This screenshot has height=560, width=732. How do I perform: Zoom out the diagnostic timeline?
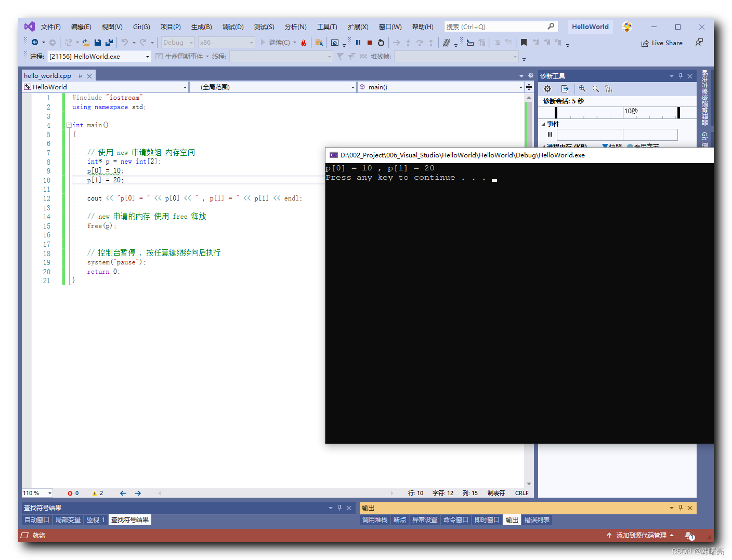coord(596,89)
